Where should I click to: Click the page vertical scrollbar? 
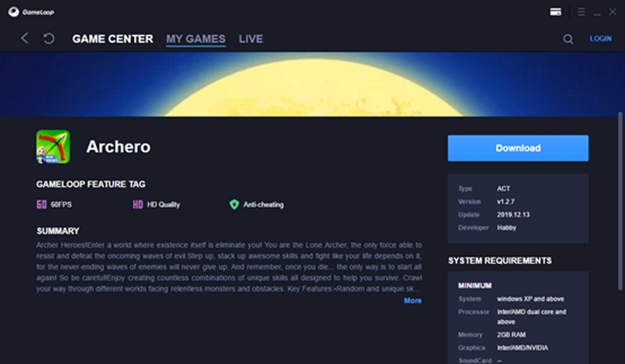tap(620, 200)
